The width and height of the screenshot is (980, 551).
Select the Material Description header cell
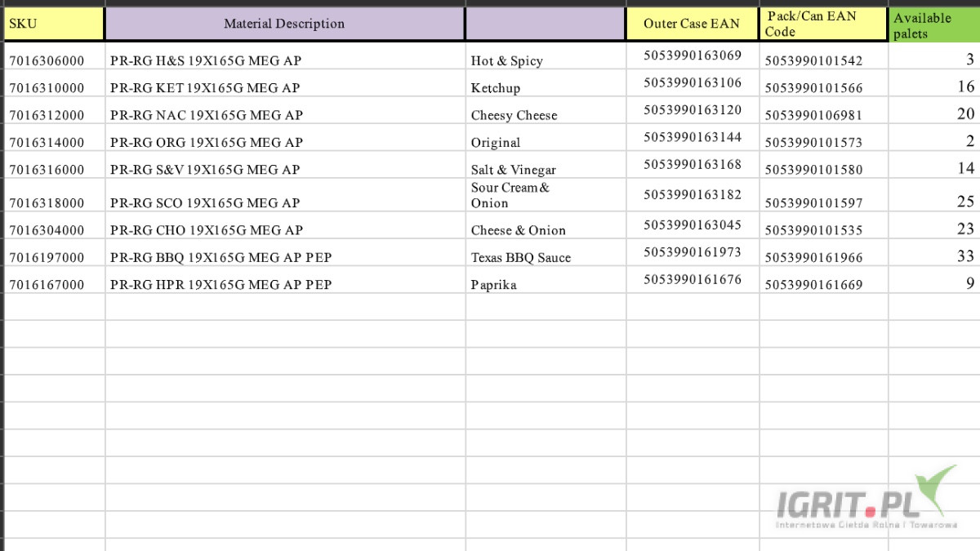click(284, 24)
